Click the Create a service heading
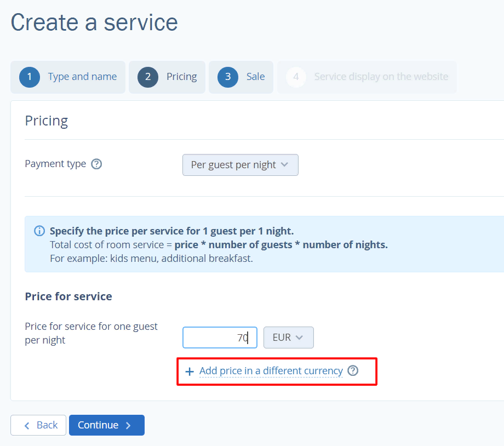 tap(94, 22)
